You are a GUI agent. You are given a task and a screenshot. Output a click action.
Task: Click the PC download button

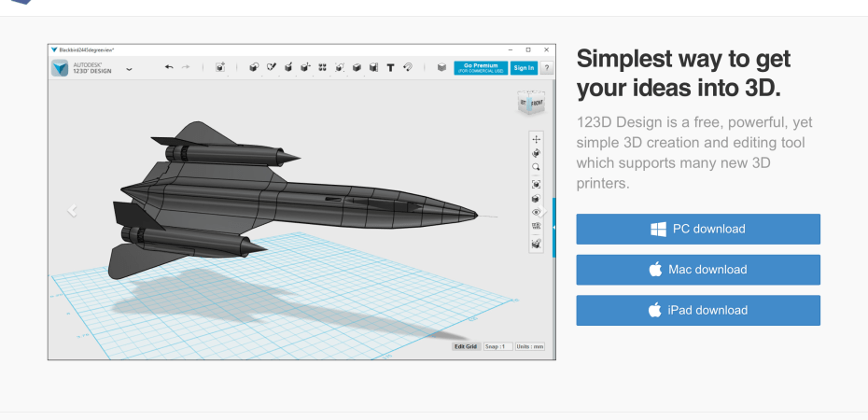click(x=698, y=229)
